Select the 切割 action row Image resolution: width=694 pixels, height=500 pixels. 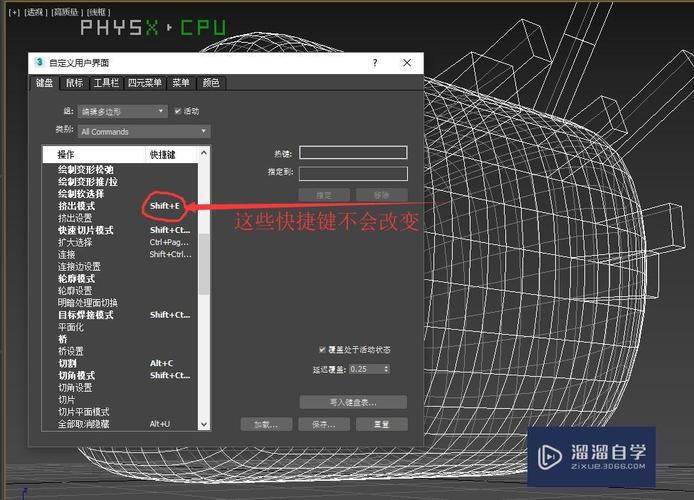pos(120,363)
